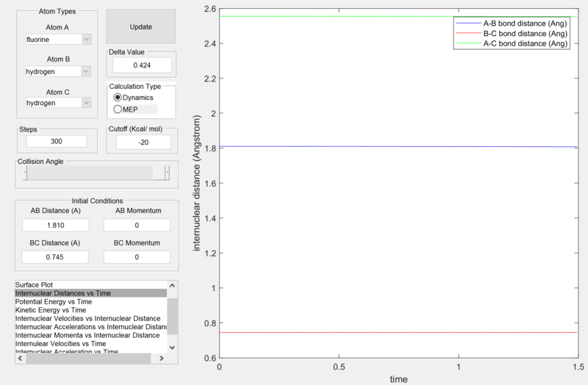The image size is (588, 385).
Task: Select the MEP calculation type
Action: [x=126, y=109]
